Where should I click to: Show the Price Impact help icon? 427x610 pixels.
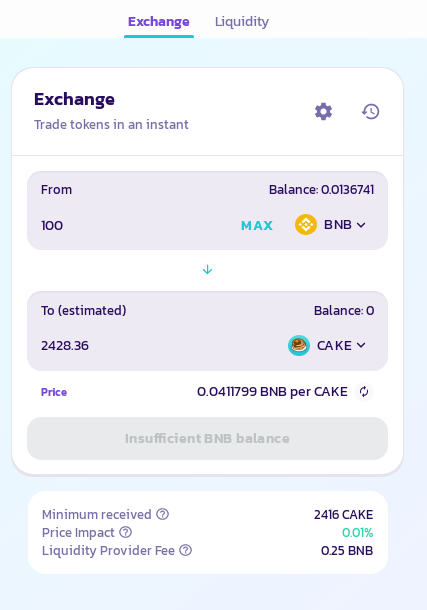pyautogui.click(x=126, y=532)
